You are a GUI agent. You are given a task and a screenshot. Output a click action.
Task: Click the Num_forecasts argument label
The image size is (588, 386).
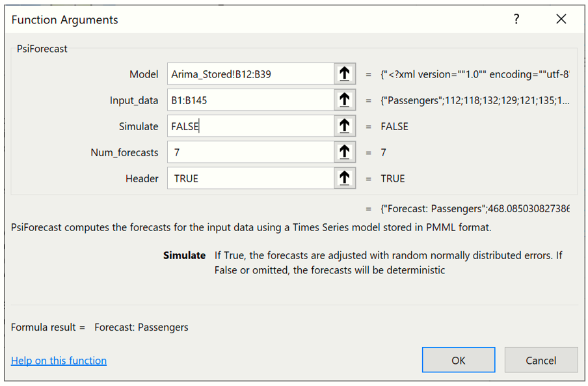tap(124, 152)
